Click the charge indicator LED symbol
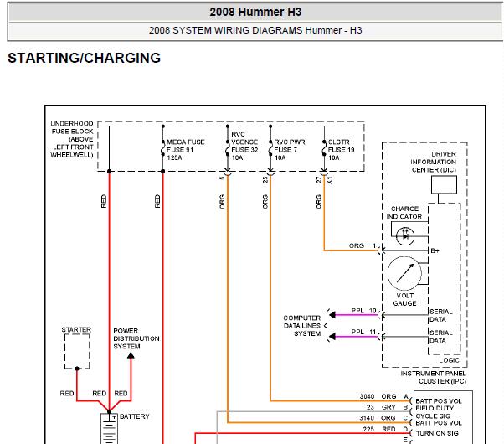Image resolution: width=504 pixels, height=444 pixels. tap(405, 236)
